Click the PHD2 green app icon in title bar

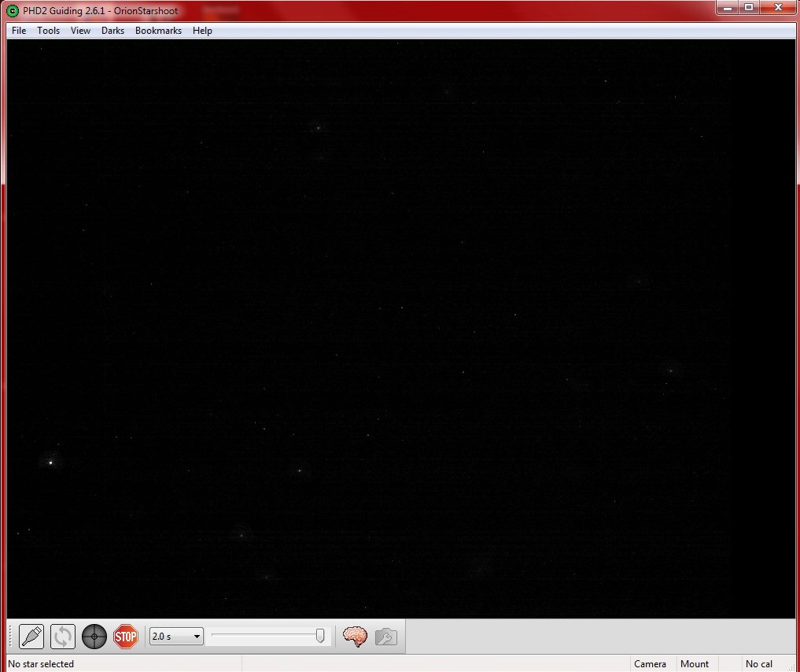point(13,10)
